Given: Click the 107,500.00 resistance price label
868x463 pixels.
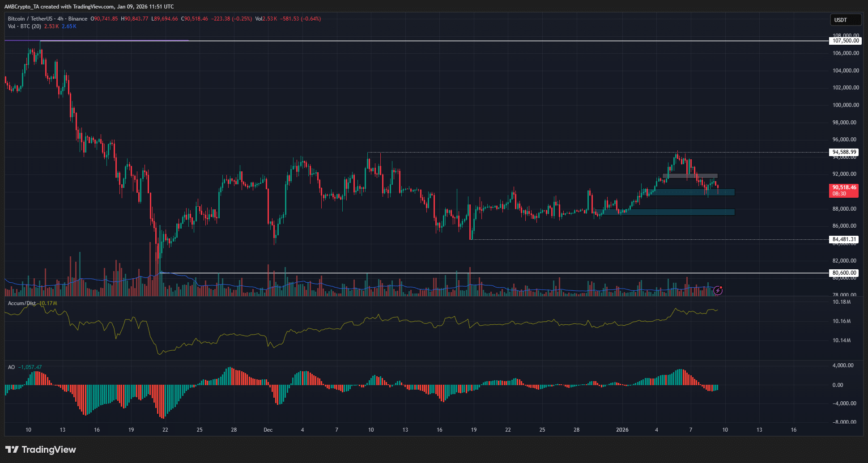Looking at the screenshot, I should coord(845,41).
